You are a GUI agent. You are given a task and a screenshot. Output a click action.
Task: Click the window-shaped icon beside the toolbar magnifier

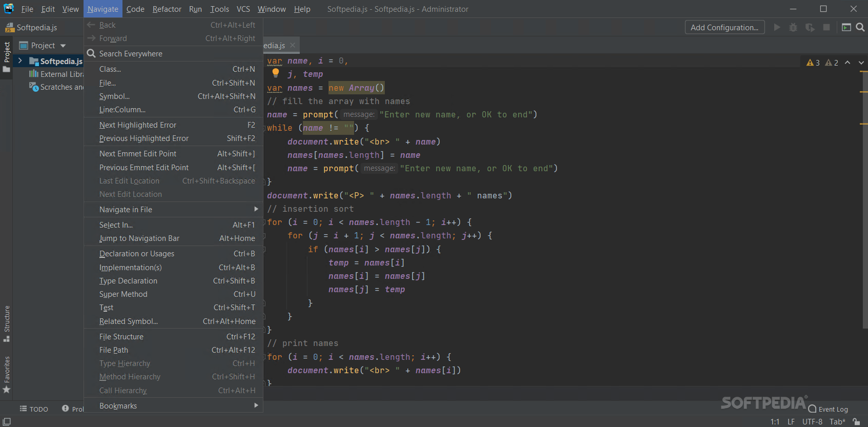[846, 27]
